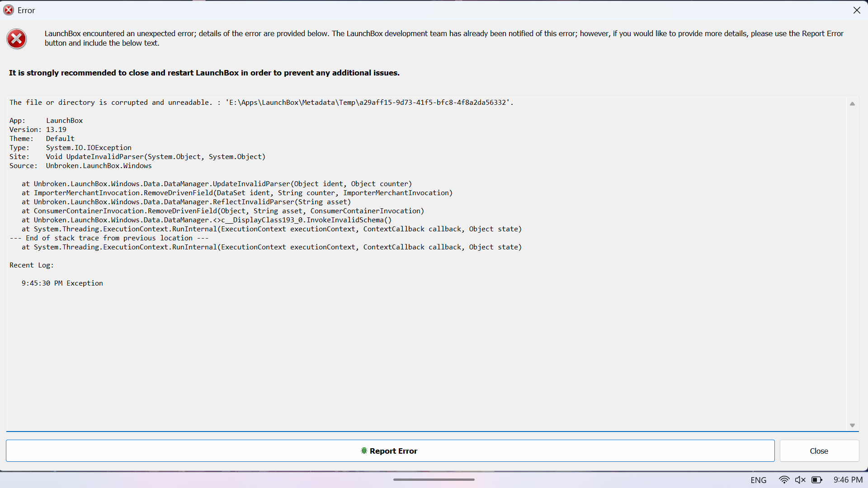Image resolution: width=868 pixels, height=488 pixels.
Task: Click the muted volume tray icon
Action: [x=800, y=480]
